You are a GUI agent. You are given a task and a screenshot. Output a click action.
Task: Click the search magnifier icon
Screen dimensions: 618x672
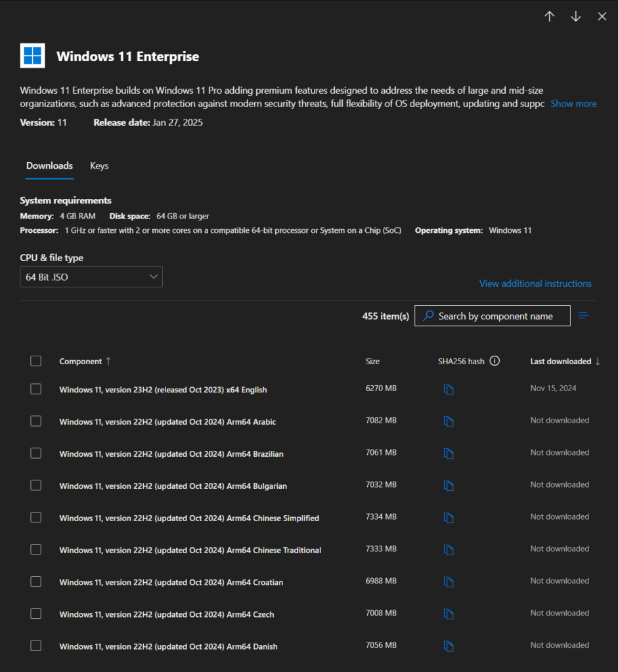[x=428, y=316]
